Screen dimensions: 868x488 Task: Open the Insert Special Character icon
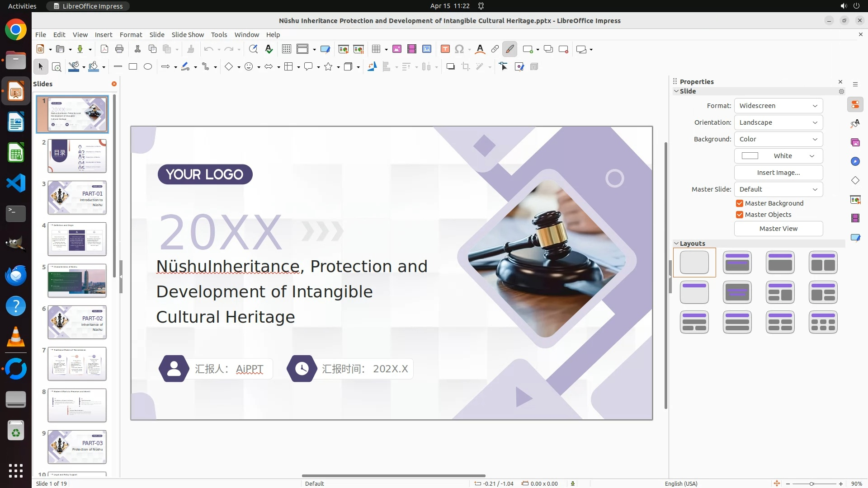point(459,49)
